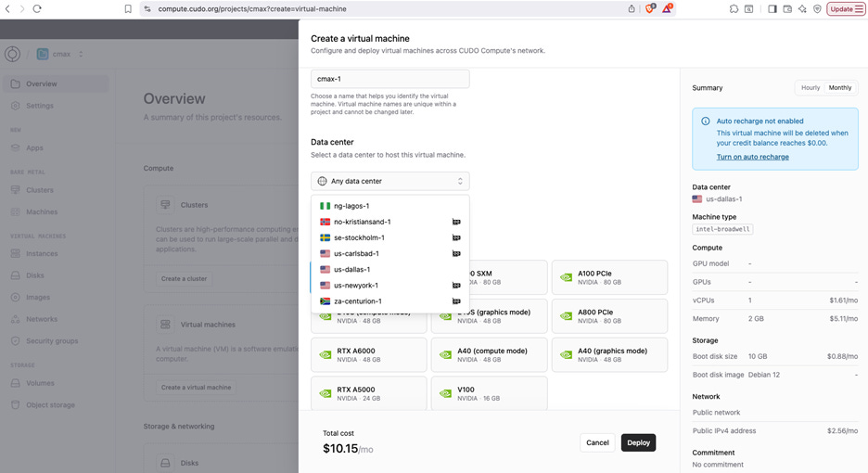Open Overview in the left sidebar

pyautogui.click(x=56, y=83)
